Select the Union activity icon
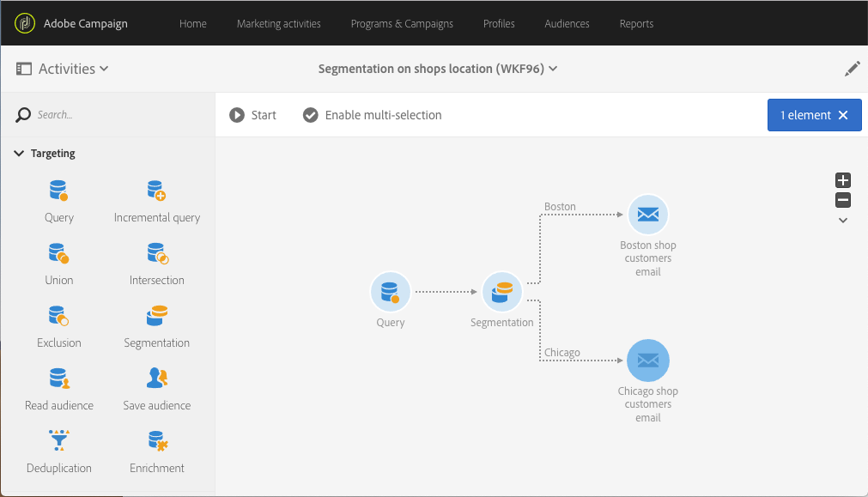This screenshot has height=497, width=868. click(58, 253)
